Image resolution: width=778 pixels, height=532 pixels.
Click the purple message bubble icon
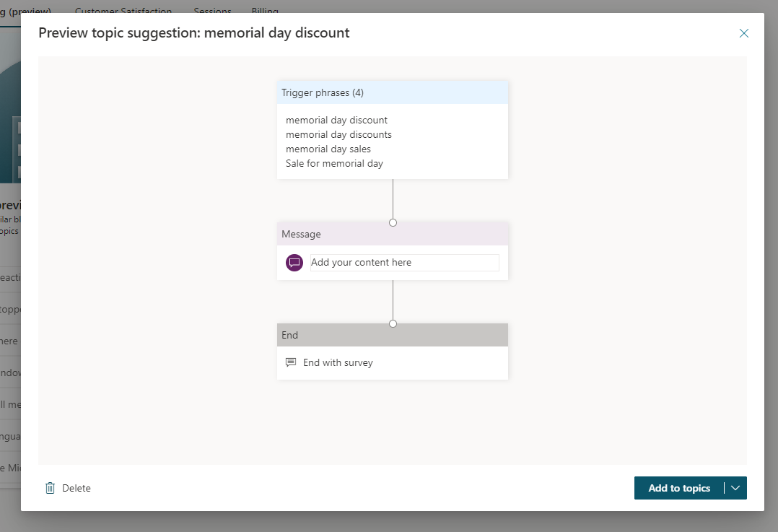[294, 263]
